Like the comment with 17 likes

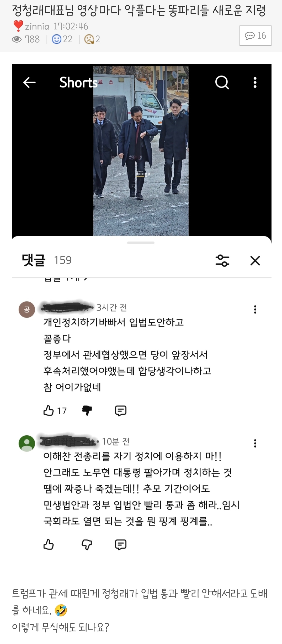pyautogui.click(x=49, y=410)
